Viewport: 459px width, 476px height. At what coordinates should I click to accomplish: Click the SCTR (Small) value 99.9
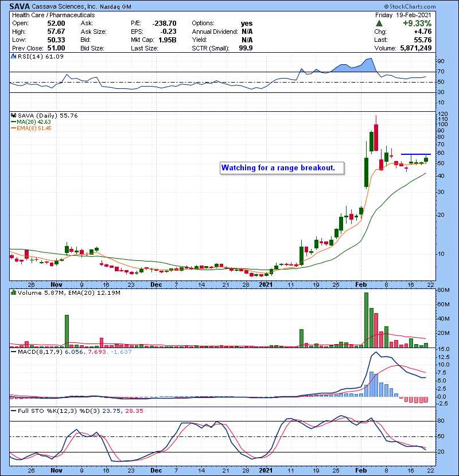click(246, 48)
